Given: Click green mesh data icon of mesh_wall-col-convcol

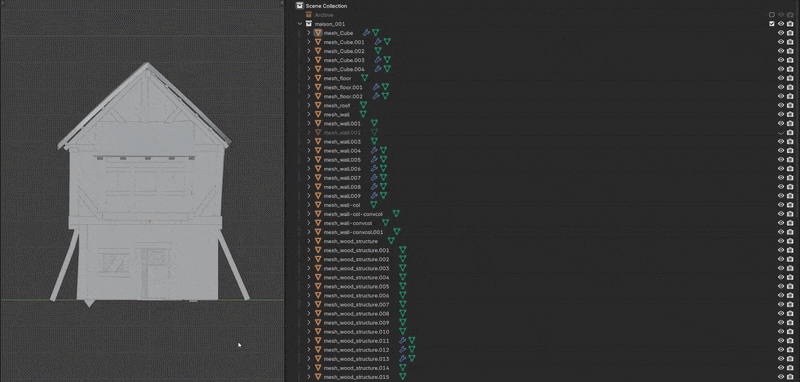Looking at the screenshot, I should (x=396, y=214).
